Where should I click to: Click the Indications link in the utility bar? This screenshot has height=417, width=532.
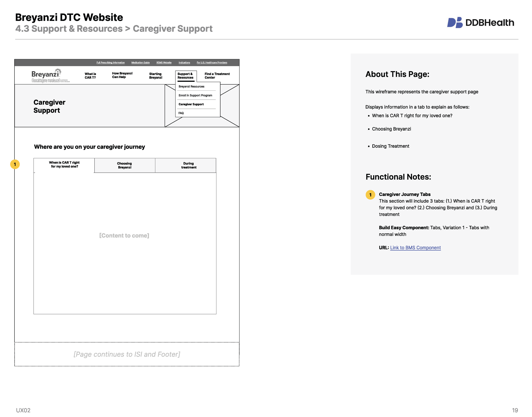[184, 62]
